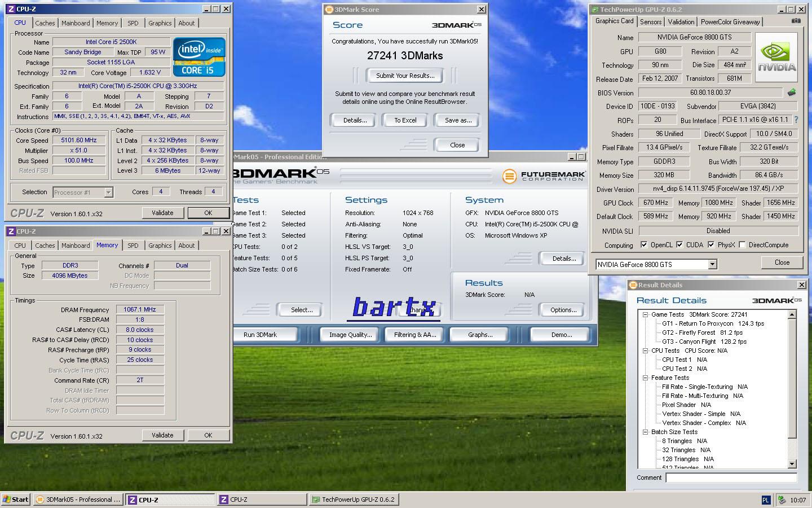This screenshot has height=508, width=812.
Task: Click Details button in System section
Action: [x=564, y=259]
